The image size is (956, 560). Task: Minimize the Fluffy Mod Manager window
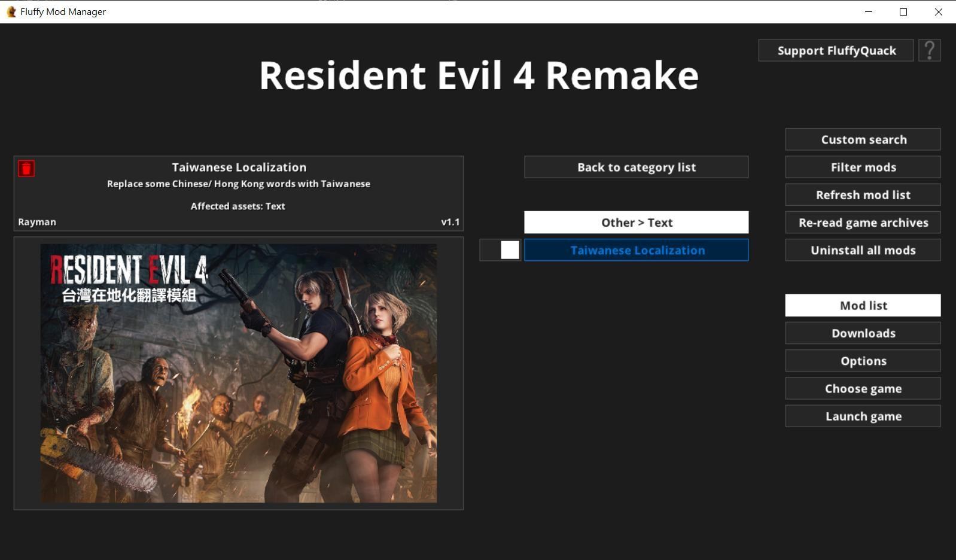[x=869, y=11]
